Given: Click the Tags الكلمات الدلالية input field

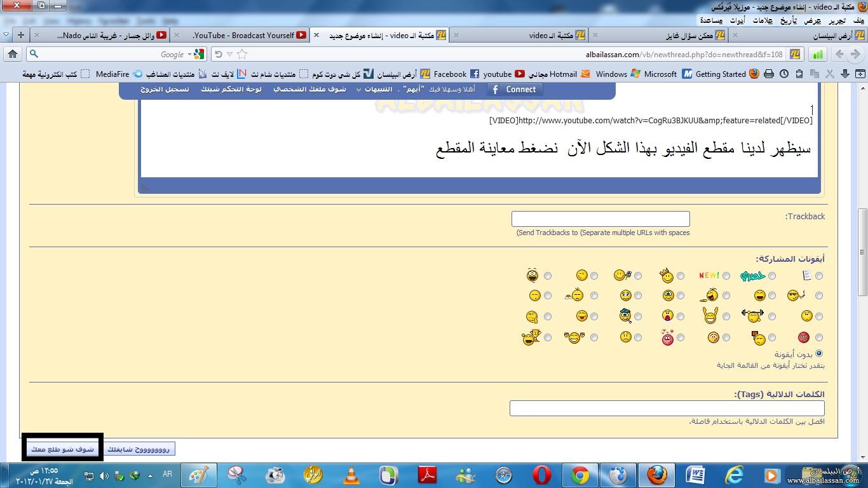Looking at the screenshot, I should click(667, 409).
